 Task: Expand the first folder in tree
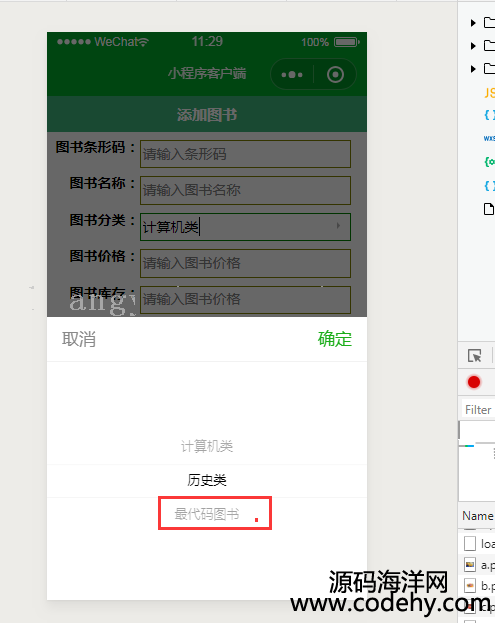pyautogui.click(x=473, y=23)
